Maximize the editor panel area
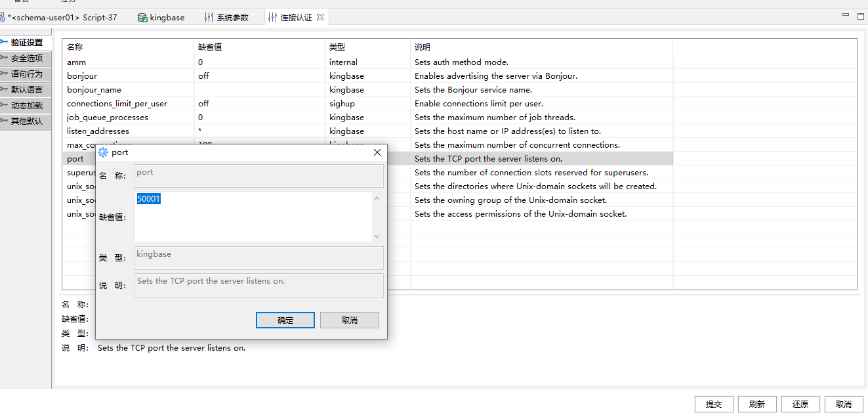The image size is (868, 417). (860, 16)
